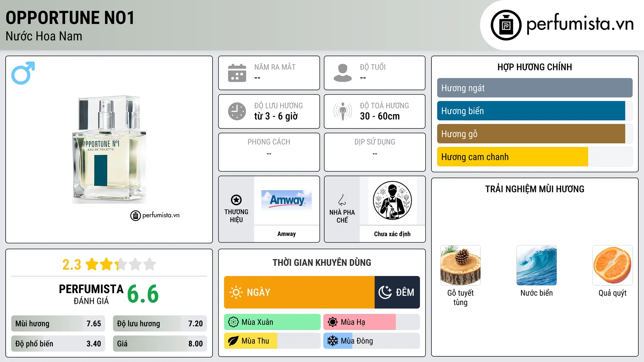Go to the perfumista.vn site name

[580, 24]
